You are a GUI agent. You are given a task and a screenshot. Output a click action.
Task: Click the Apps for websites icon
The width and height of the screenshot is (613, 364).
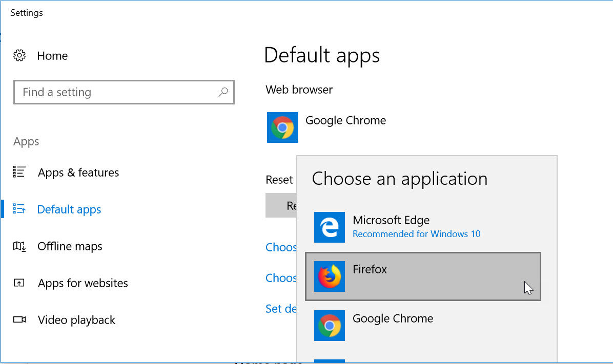tap(19, 283)
